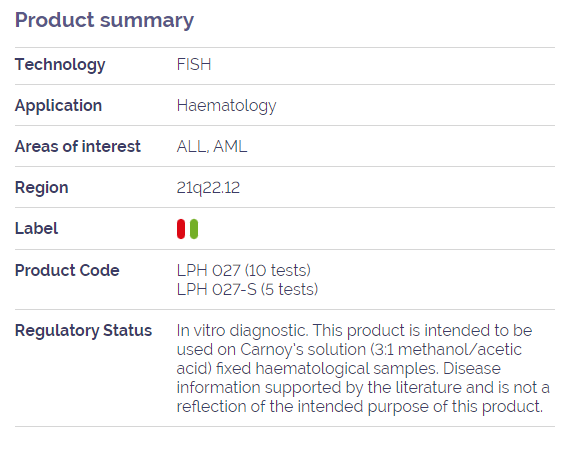
Task: Click the FISH technology value
Action: [194, 64]
